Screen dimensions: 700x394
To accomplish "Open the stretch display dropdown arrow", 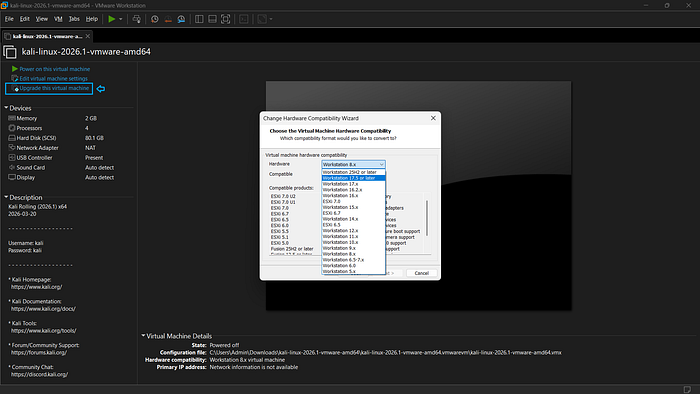I will tap(271, 19).
